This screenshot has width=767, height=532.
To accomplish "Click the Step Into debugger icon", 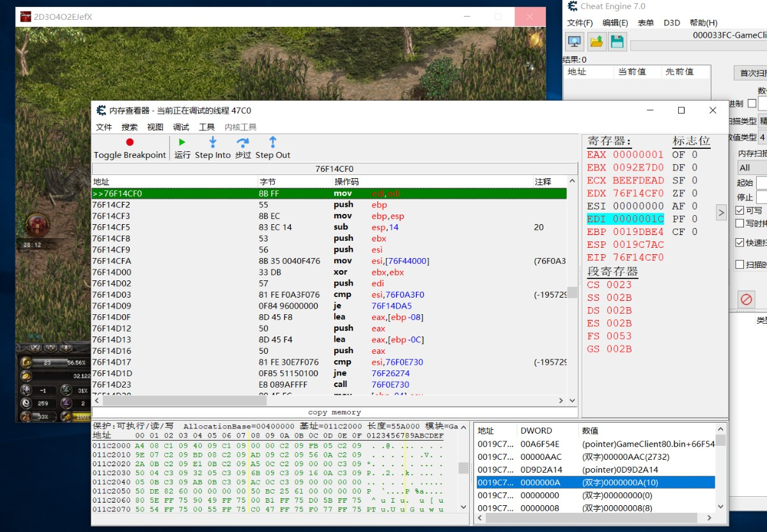I will [213, 142].
